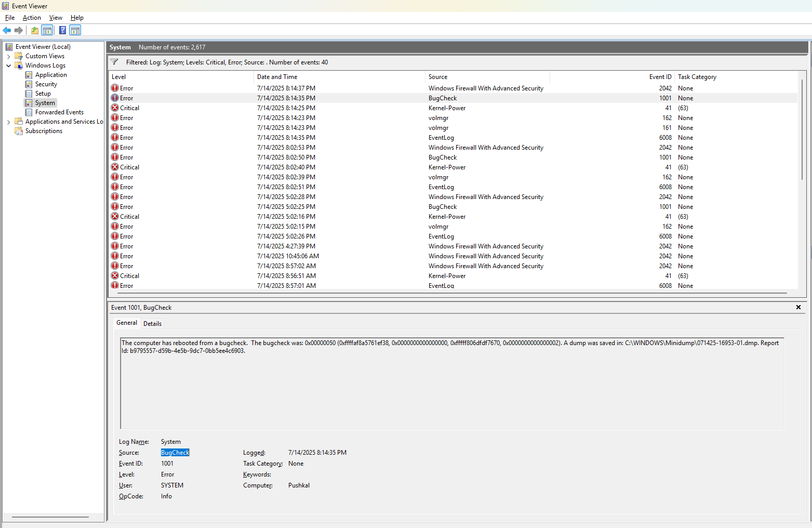The image size is (812, 528).
Task: Click the Forward arrow toolbar icon
Action: point(19,30)
